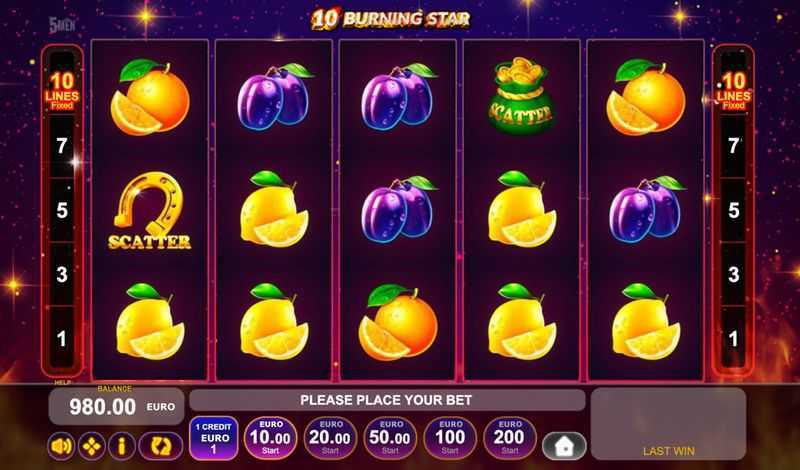The width and height of the screenshot is (800, 470).
Task: Place the Euro 100 bet
Action: (x=450, y=438)
